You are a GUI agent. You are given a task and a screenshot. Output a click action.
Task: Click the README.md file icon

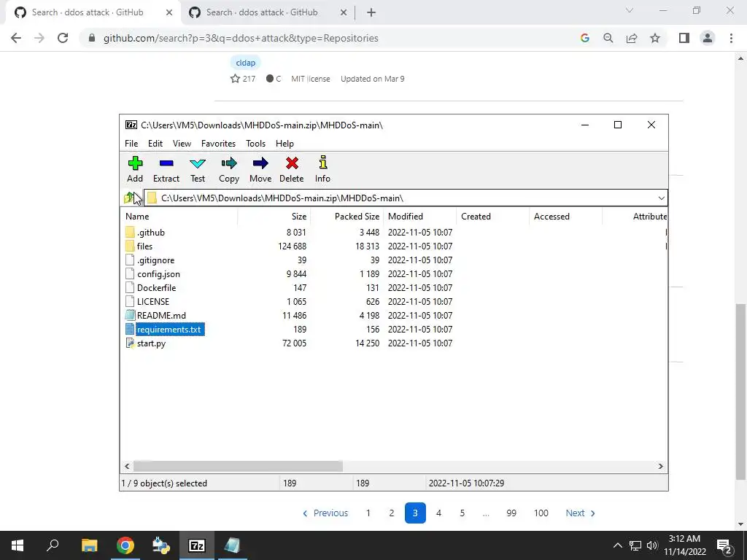click(x=130, y=315)
